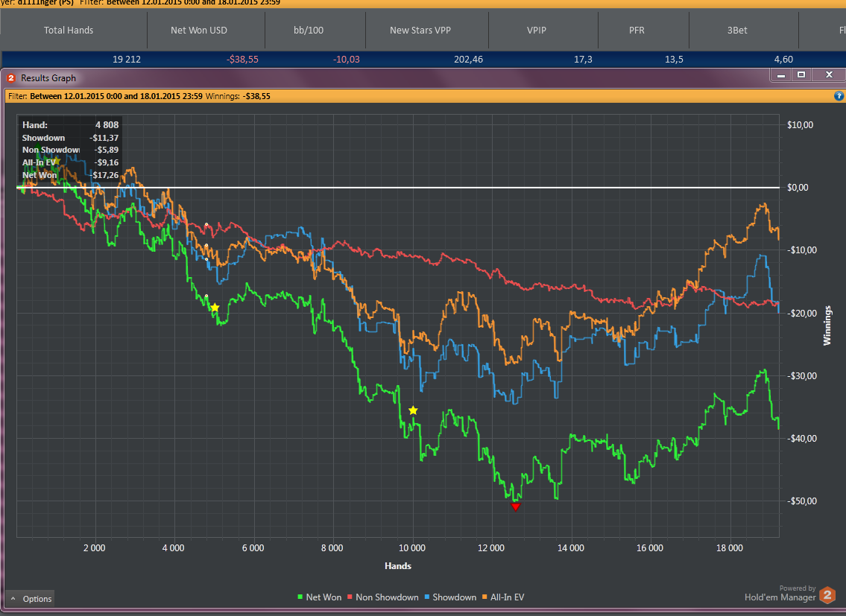
Task: Click the 10 000 x-axis label
Action: [x=411, y=548]
